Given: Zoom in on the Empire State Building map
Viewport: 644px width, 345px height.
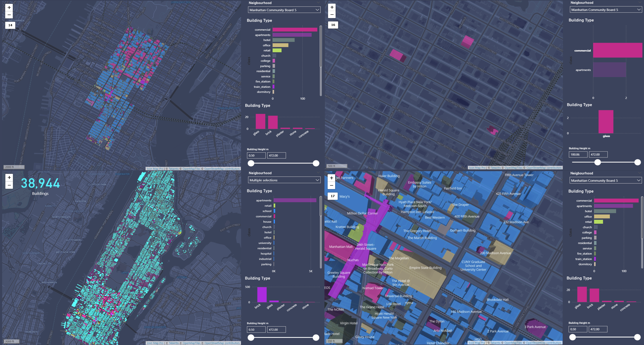Looking at the screenshot, I should (x=331, y=178).
